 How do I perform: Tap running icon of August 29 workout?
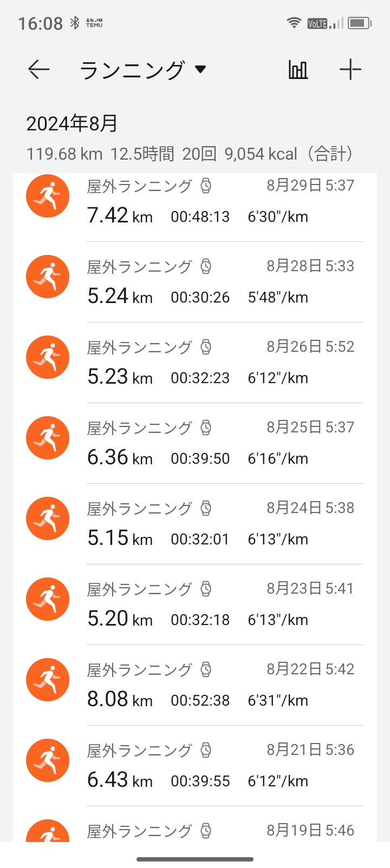[x=48, y=196]
